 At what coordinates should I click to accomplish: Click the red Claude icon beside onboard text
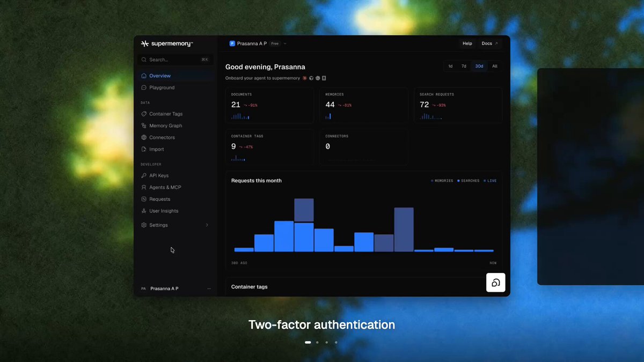305,78
